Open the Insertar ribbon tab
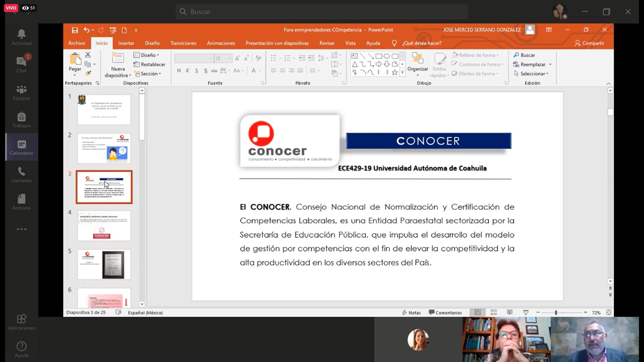The width and height of the screenshot is (644, 362). (126, 43)
